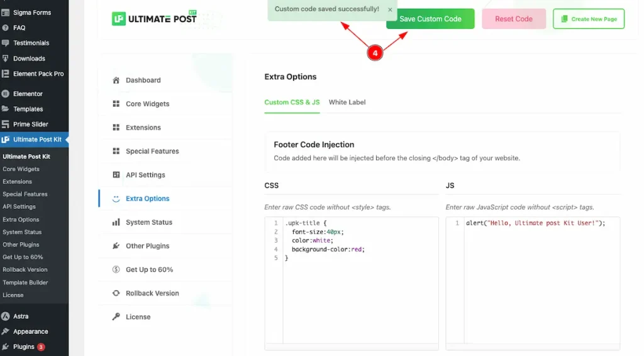The image size is (644, 356).
Task: Click the Dashboard home icon
Action: pos(116,80)
